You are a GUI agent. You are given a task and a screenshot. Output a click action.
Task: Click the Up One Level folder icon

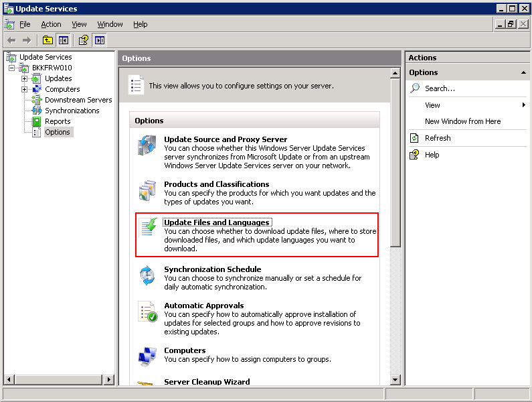coord(48,40)
